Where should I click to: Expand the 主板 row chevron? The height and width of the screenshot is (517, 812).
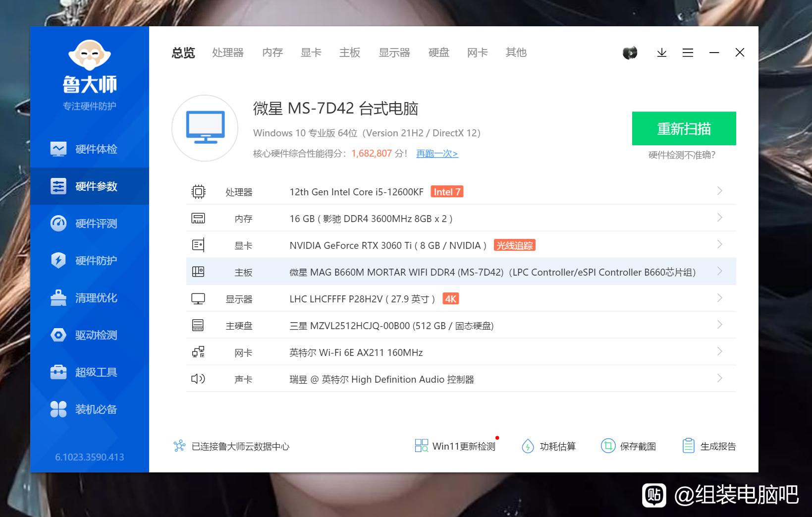pos(720,271)
